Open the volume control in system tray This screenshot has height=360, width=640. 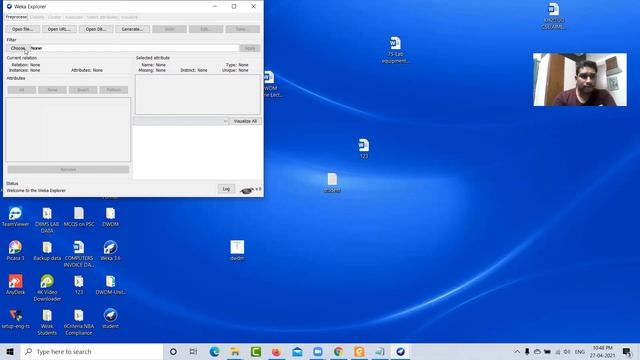pyautogui.click(x=567, y=351)
